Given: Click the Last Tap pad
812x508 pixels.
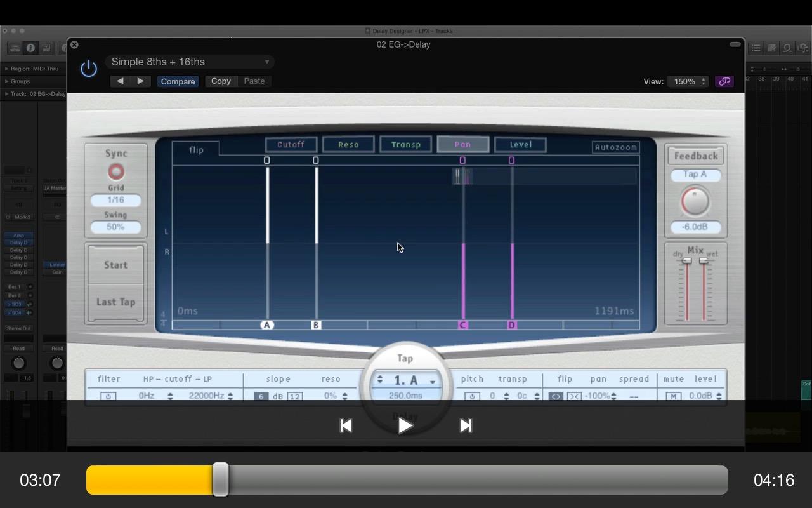Looking at the screenshot, I should point(115,302).
